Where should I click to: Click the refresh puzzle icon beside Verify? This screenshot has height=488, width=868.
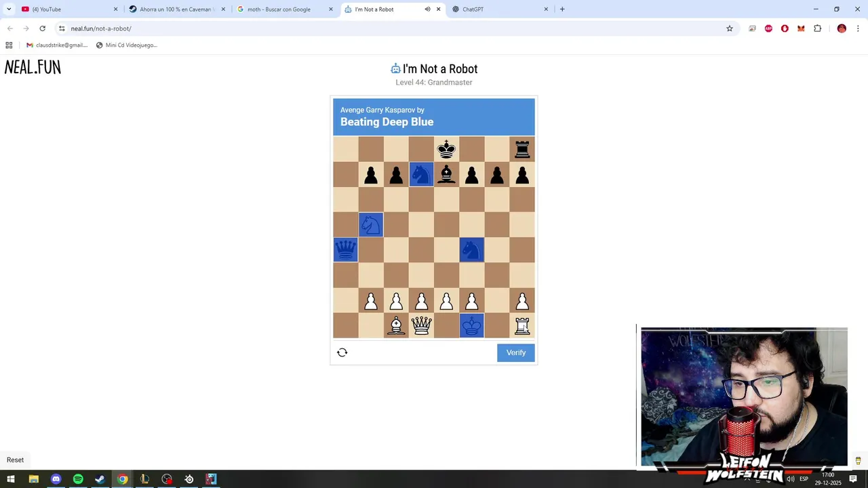342,352
